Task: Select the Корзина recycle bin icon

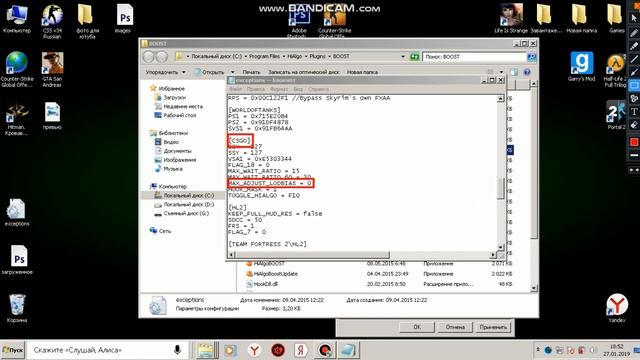Action: tap(17, 308)
